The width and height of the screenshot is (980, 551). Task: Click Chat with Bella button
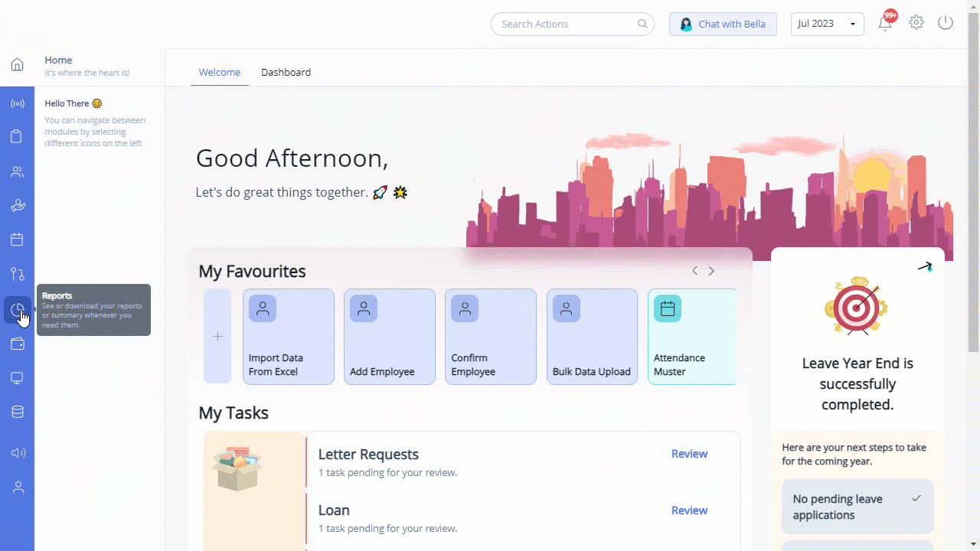[x=723, y=24]
